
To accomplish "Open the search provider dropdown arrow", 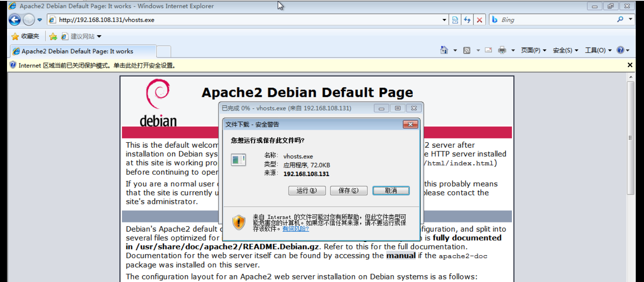I will point(630,19).
